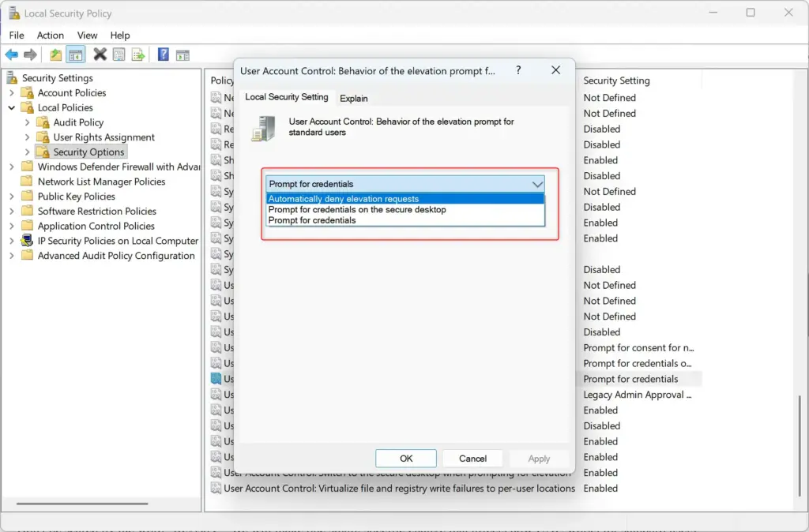This screenshot has width=809, height=532.
Task: Choose the Prompt for credentials list option
Action: click(405, 221)
